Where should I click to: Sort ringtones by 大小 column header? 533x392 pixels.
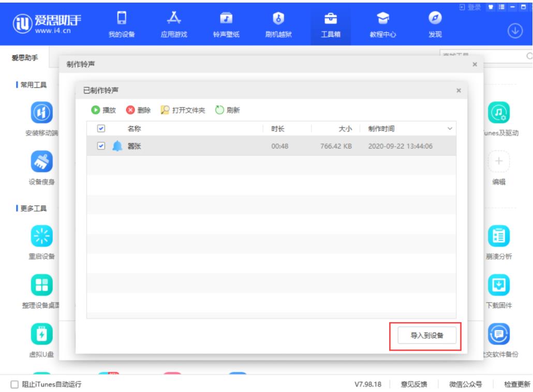(345, 129)
